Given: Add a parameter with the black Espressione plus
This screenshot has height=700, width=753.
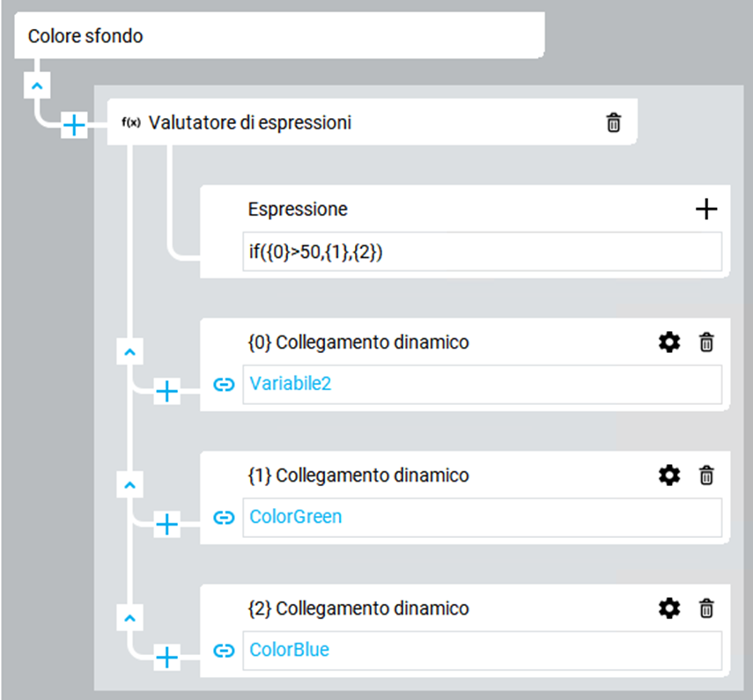Looking at the screenshot, I should coord(706,209).
